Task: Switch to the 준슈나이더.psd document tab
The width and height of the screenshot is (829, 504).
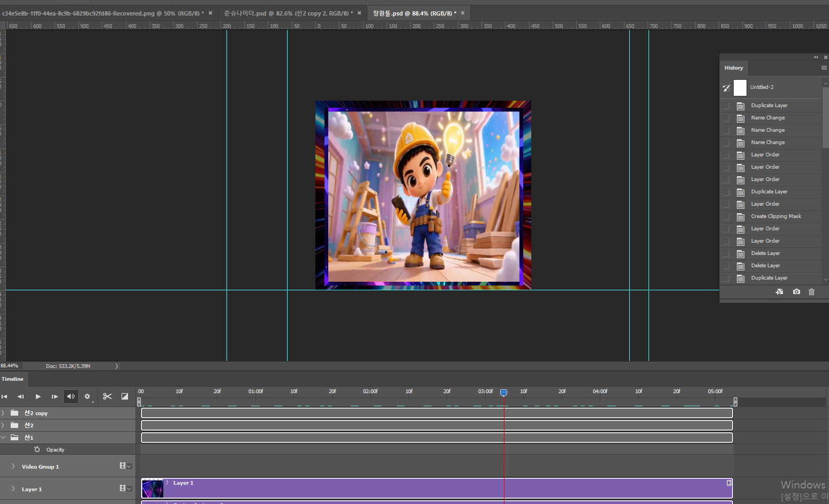Action: 288,13
